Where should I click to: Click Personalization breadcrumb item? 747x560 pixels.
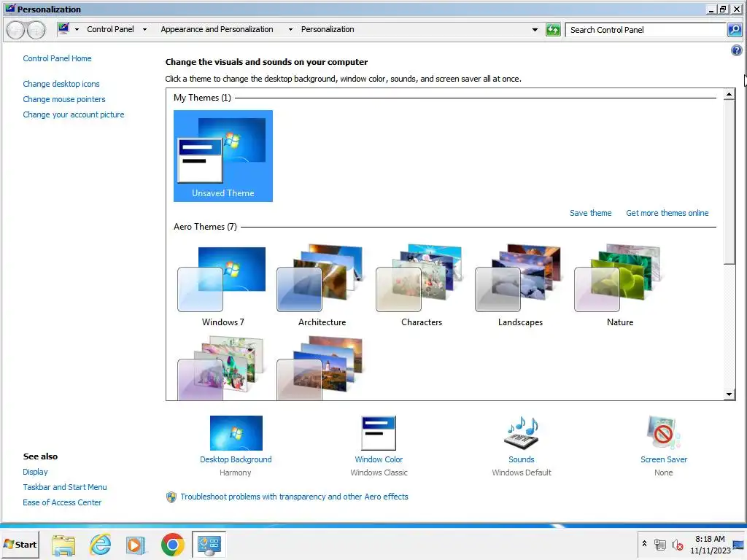pyautogui.click(x=328, y=29)
